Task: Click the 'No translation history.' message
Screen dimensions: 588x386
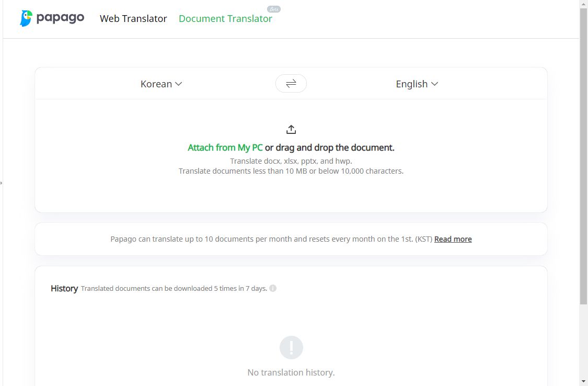Action: [x=291, y=372]
